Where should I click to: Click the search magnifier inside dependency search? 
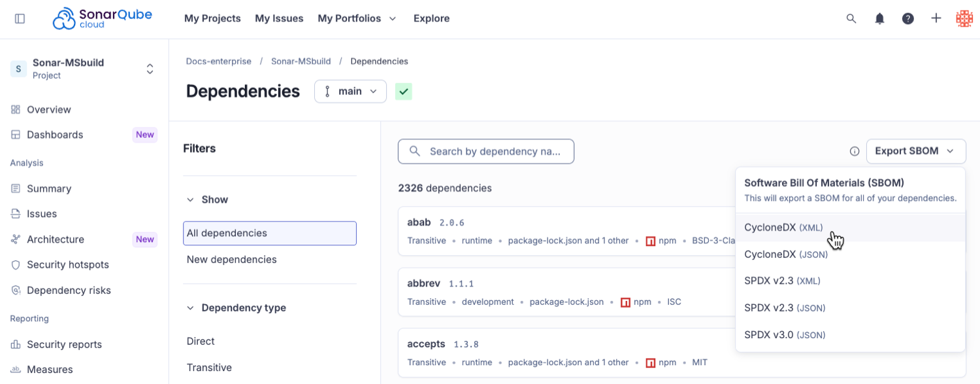tap(414, 151)
